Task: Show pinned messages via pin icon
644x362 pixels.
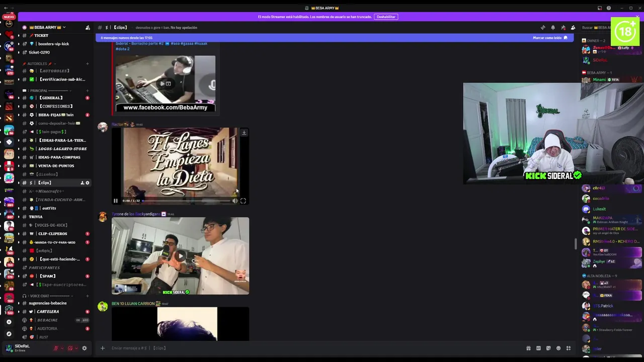Action: click(563, 28)
